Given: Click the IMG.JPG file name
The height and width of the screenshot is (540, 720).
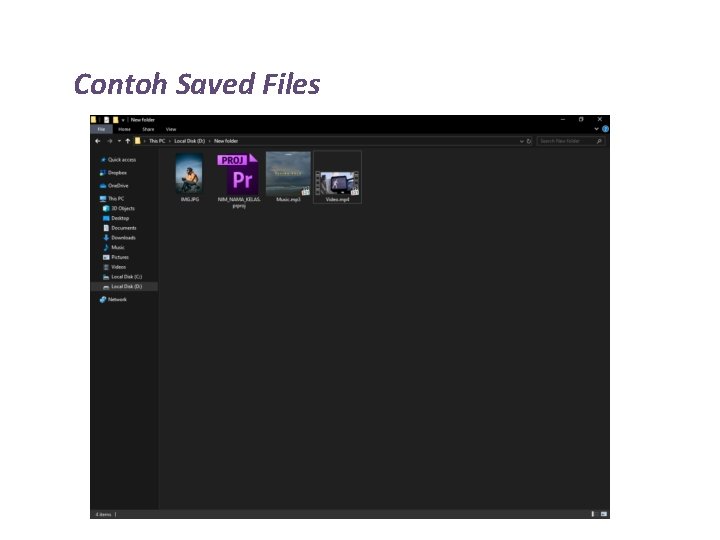Looking at the screenshot, I should click(190, 200).
